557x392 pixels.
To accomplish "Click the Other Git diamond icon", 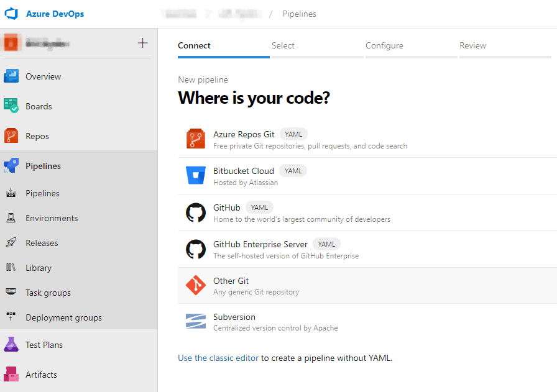I will click(x=196, y=285).
